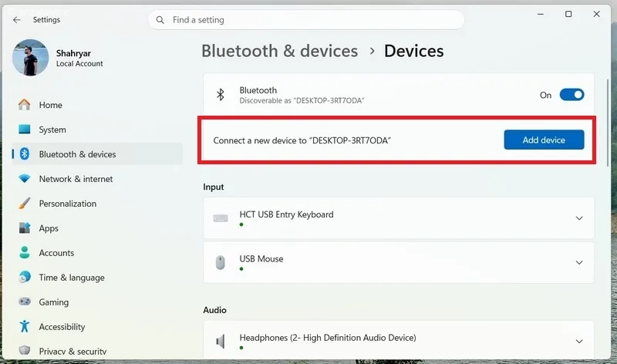Image resolution: width=617 pixels, height=364 pixels.
Task: Click the Find a setting search box
Action: [x=306, y=20]
